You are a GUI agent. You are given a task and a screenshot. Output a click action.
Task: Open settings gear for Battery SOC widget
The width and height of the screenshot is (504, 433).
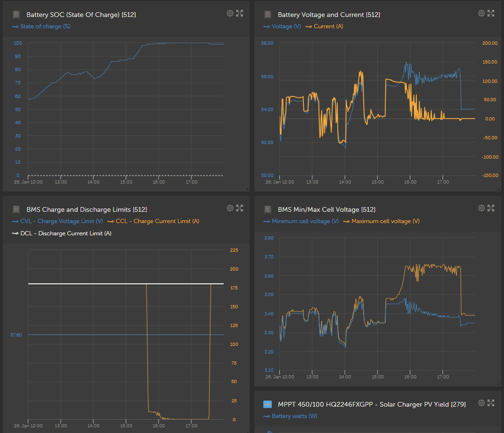(230, 13)
